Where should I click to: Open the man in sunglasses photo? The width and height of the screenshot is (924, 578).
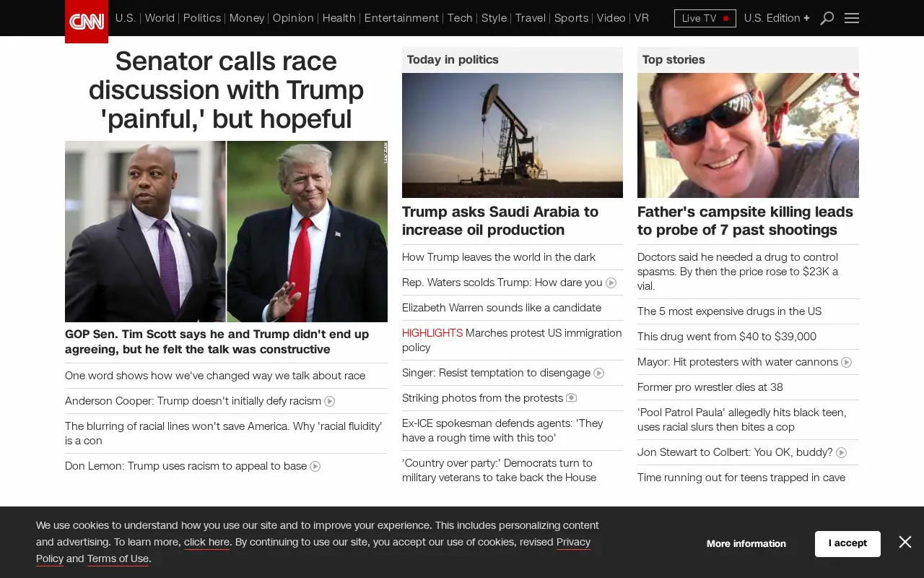point(748,135)
